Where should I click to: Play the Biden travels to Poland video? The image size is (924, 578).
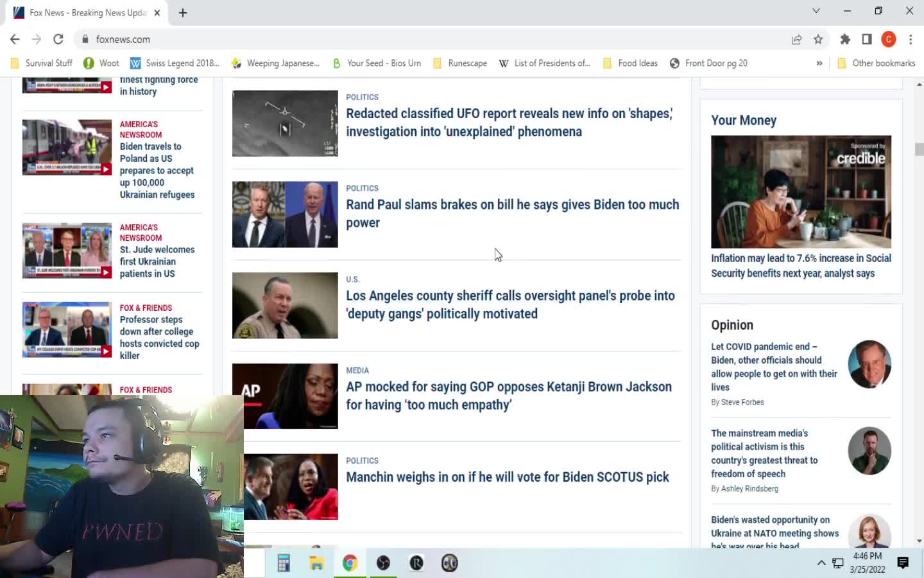click(x=67, y=147)
